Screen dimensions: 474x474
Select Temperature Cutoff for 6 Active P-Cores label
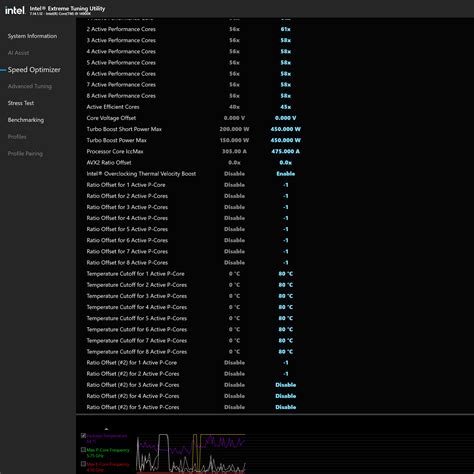click(x=137, y=329)
